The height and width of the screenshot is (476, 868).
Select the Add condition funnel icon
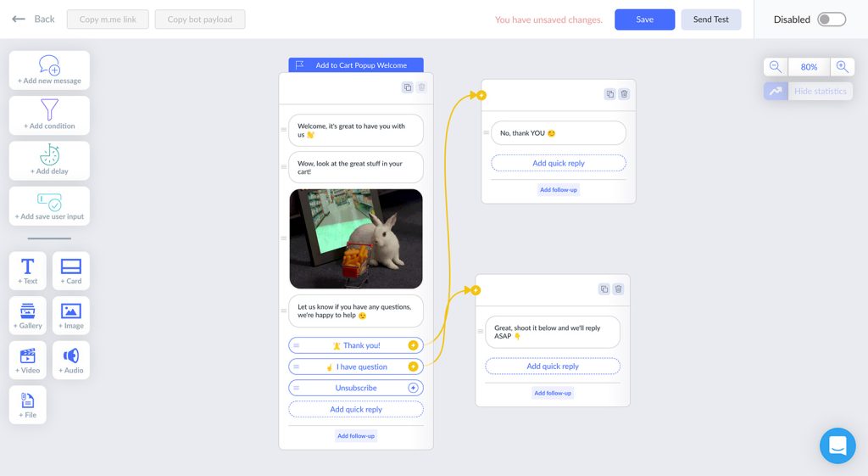coord(49,110)
